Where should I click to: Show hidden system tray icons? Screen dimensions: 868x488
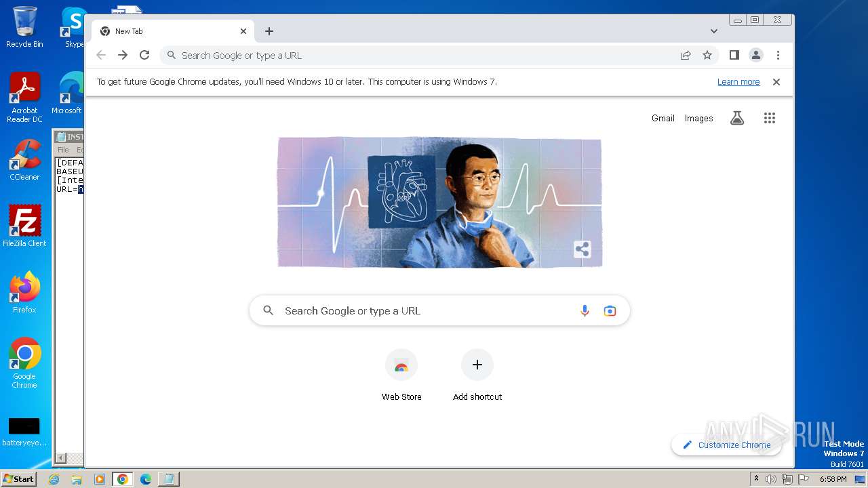coord(756,479)
